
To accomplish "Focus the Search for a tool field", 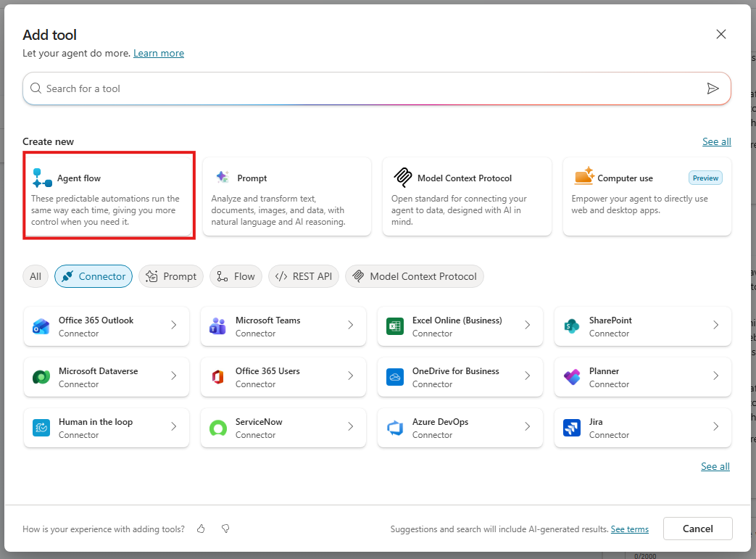I will (x=377, y=88).
